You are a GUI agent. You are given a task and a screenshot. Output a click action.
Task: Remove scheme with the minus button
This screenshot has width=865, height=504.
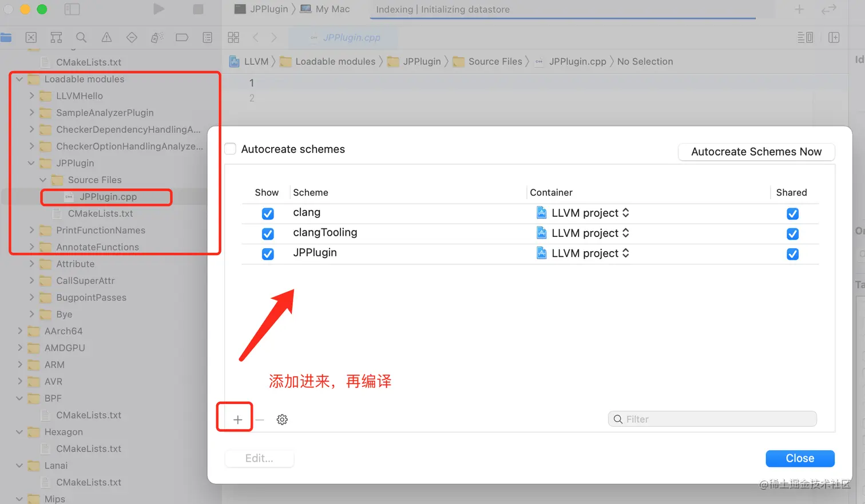(260, 419)
